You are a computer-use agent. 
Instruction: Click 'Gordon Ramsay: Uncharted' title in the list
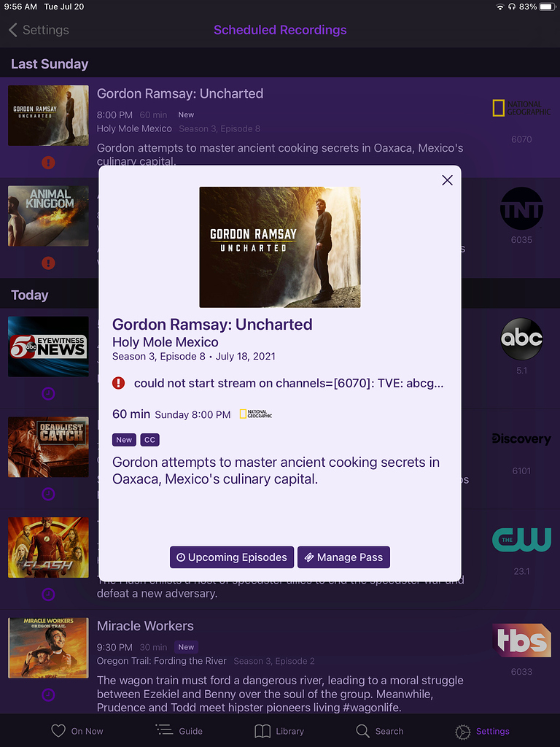coord(180,93)
